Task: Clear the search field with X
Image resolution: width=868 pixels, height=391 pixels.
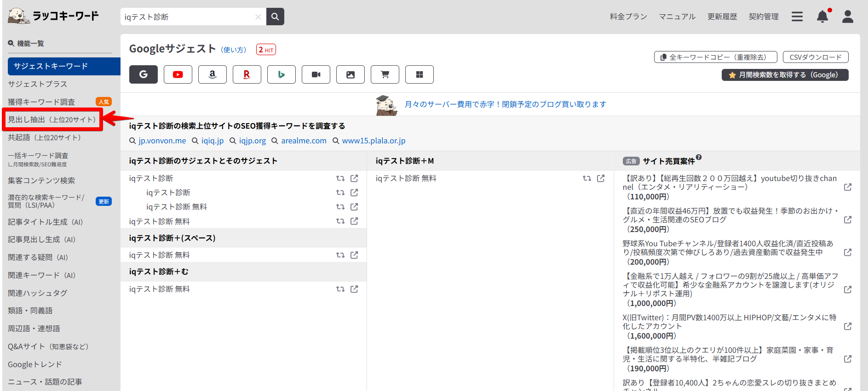Action: coord(258,17)
